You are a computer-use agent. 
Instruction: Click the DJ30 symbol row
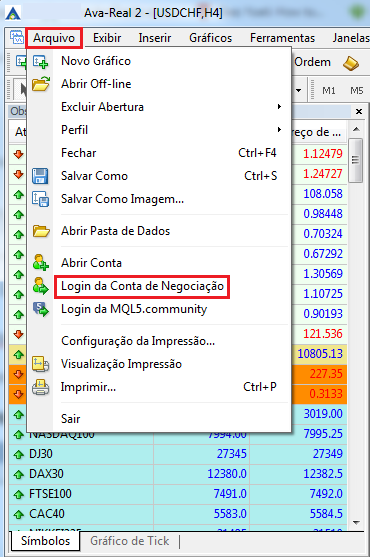[178, 454]
